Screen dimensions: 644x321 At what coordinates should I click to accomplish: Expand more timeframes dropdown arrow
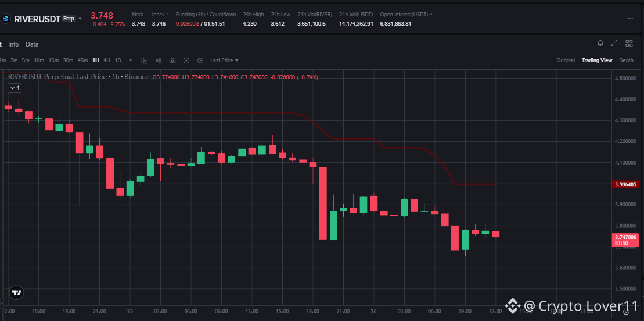coord(131,60)
